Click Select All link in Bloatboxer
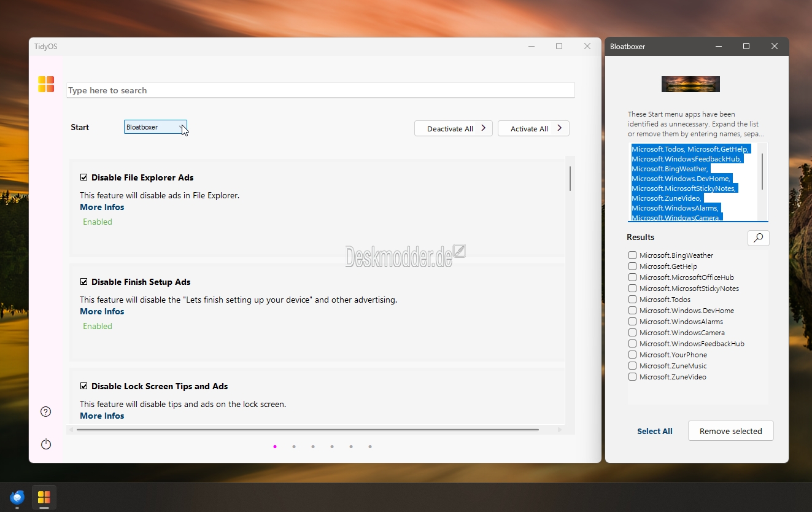The width and height of the screenshot is (812, 512). (x=654, y=431)
